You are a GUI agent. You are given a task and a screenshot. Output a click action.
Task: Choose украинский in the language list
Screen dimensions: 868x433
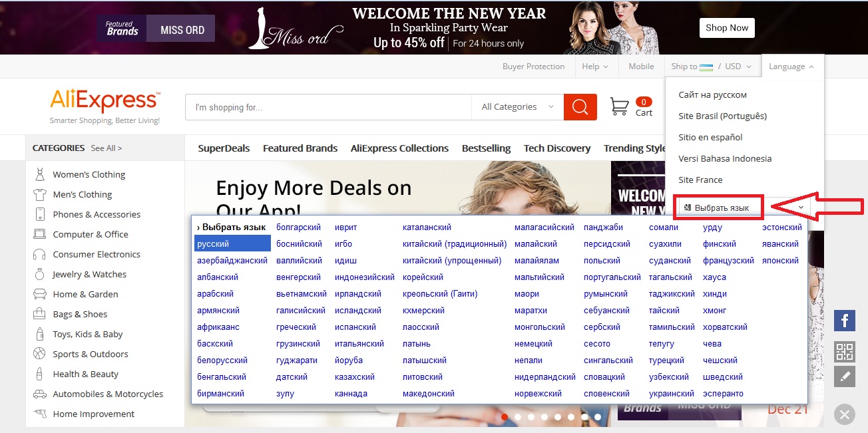(672, 394)
